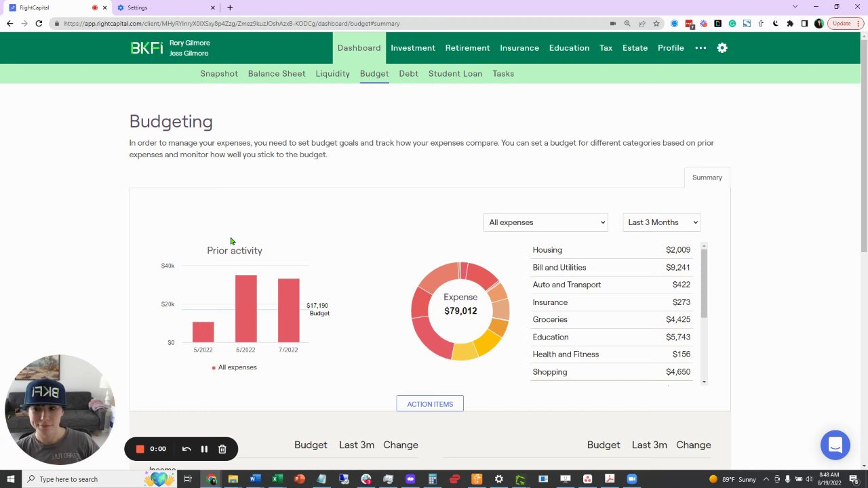The height and width of the screenshot is (488, 868).
Task: Select the Summary tab
Action: coord(707,178)
